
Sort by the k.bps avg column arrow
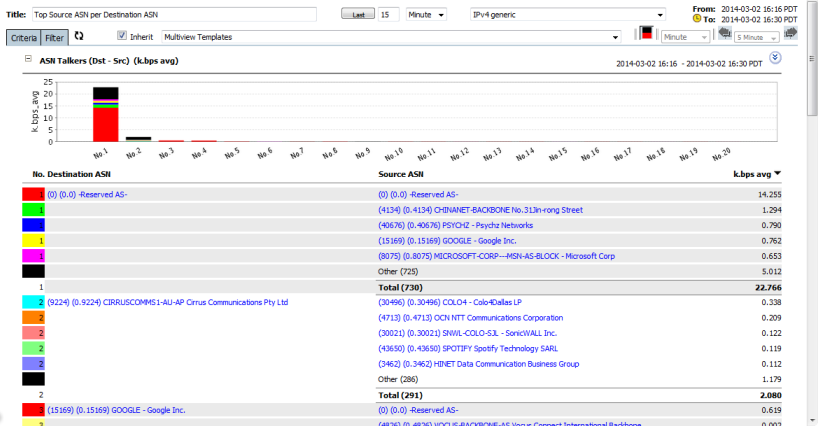pyautogui.click(x=777, y=174)
